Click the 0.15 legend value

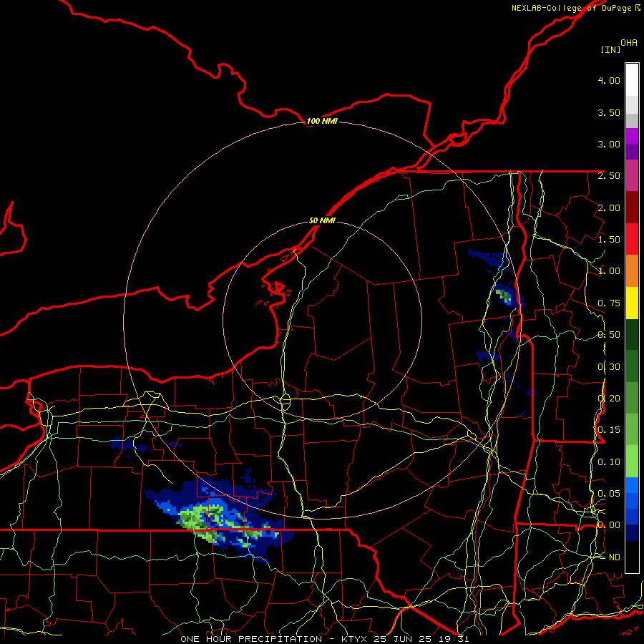click(x=609, y=430)
